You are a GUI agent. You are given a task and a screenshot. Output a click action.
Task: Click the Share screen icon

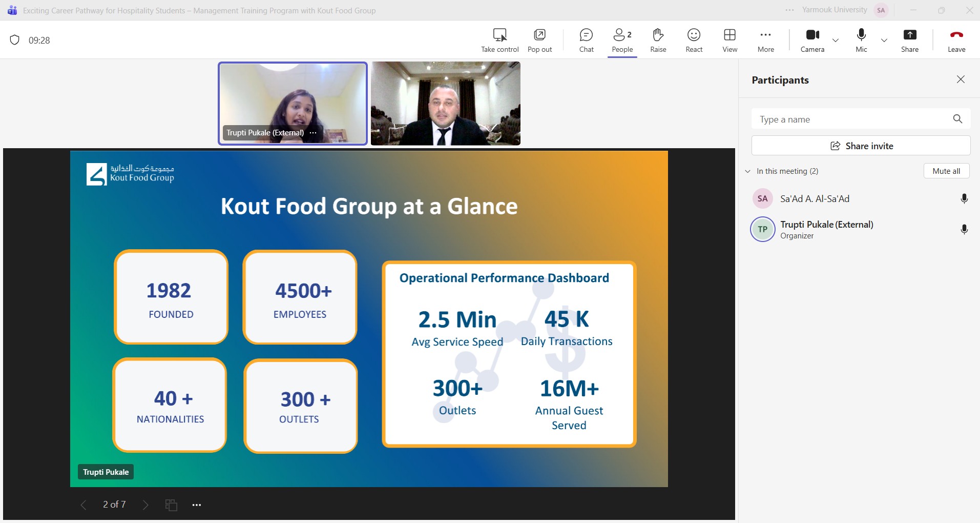coord(909,35)
